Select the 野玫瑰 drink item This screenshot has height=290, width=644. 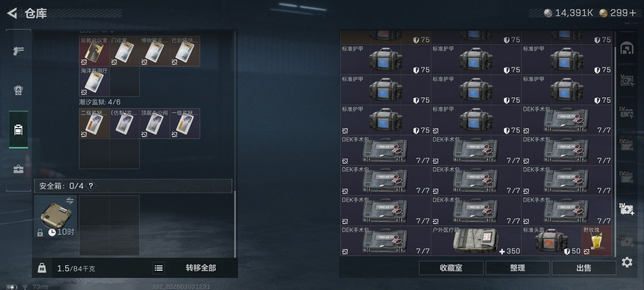597,241
